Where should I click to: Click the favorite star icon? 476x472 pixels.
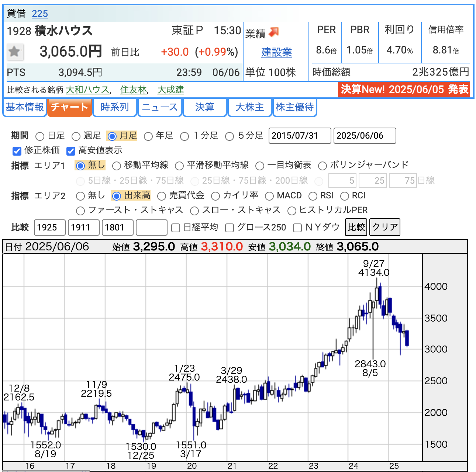click(15, 52)
